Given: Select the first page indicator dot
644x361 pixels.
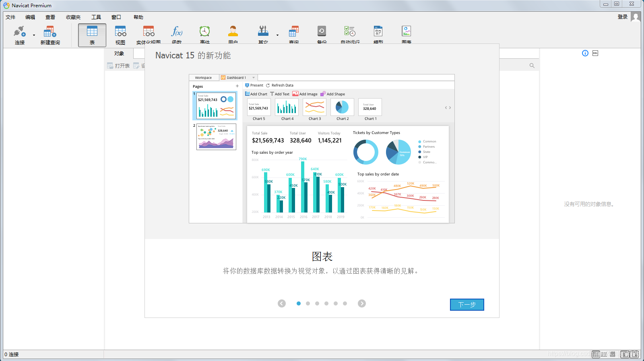Looking at the screenshot, I should tap(299, 303).
